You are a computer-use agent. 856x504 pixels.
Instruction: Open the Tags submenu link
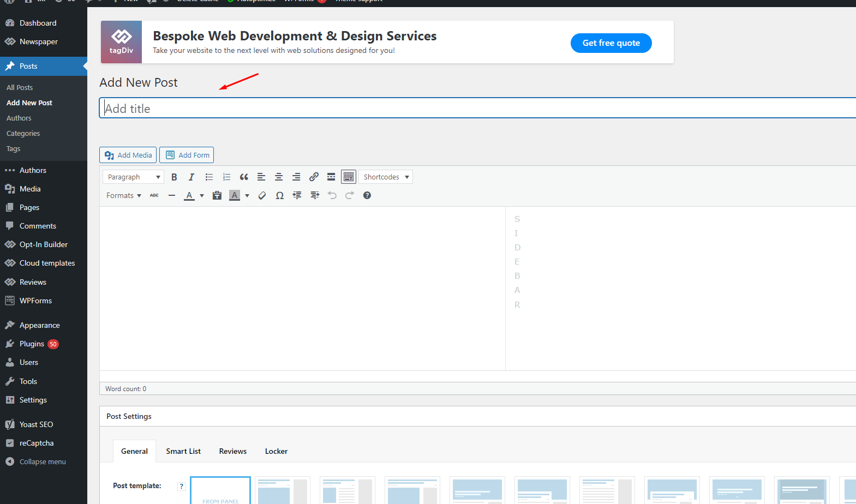13,148
